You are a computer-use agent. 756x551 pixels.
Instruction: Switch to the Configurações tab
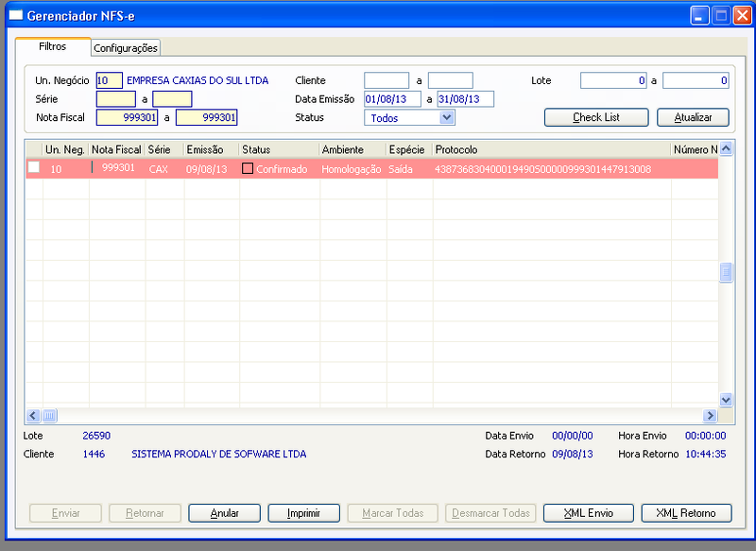(x=126, y=47)
